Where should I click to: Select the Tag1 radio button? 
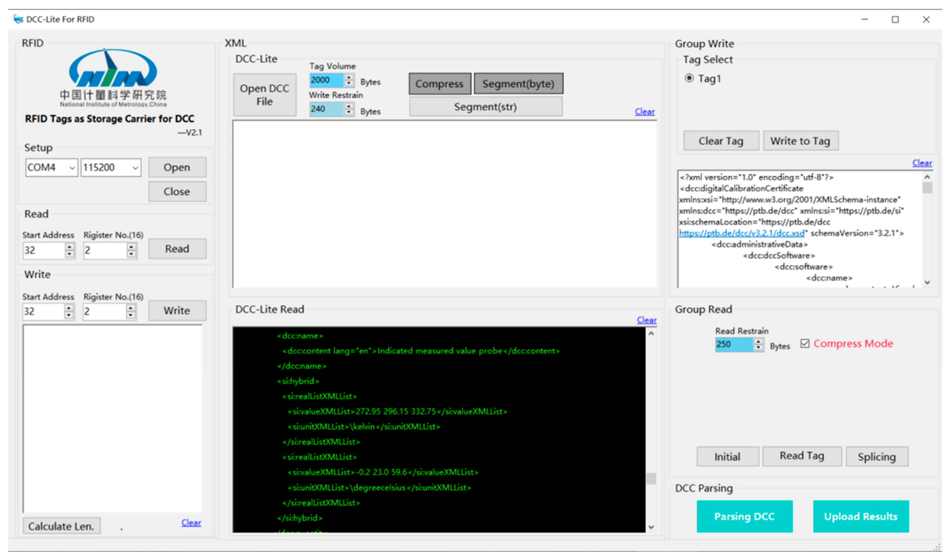pos(689,78)
